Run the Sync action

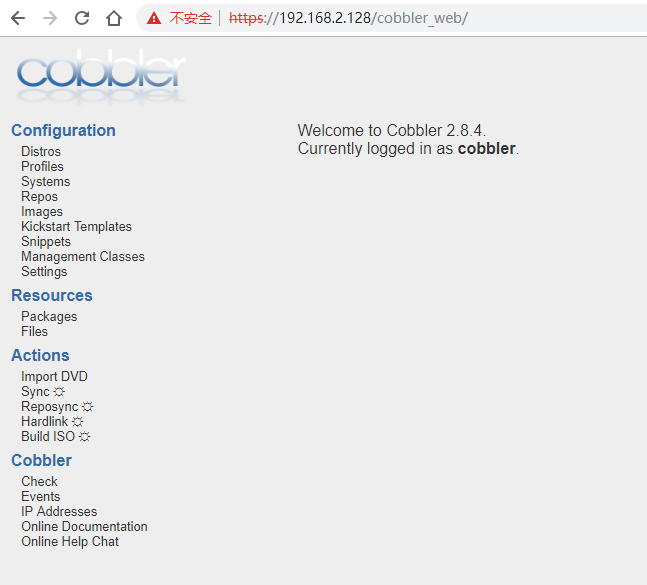[x=35, y=392]
